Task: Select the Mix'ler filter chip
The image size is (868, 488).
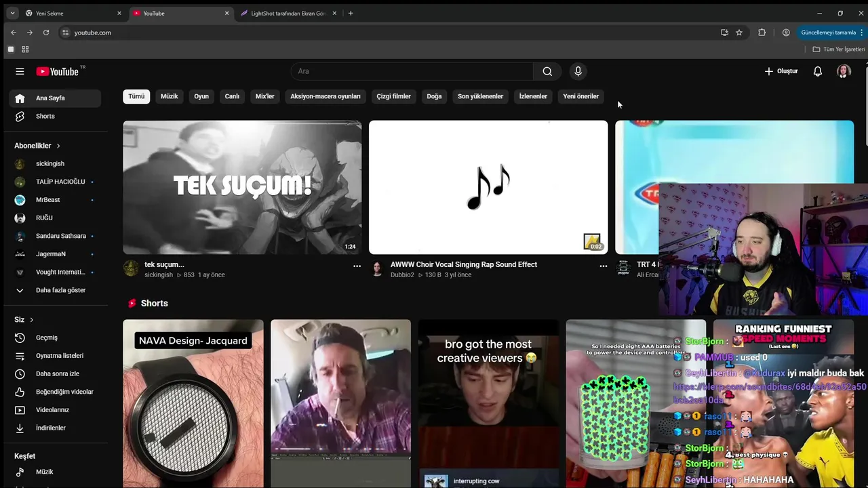Action: coord(264,96)
